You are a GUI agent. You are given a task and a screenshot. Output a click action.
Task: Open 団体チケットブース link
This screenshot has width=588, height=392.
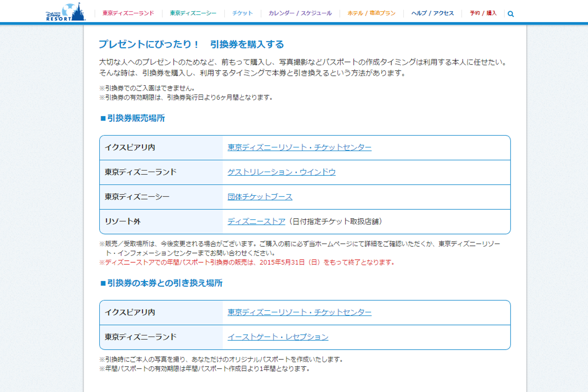click(x=260, y=197)
